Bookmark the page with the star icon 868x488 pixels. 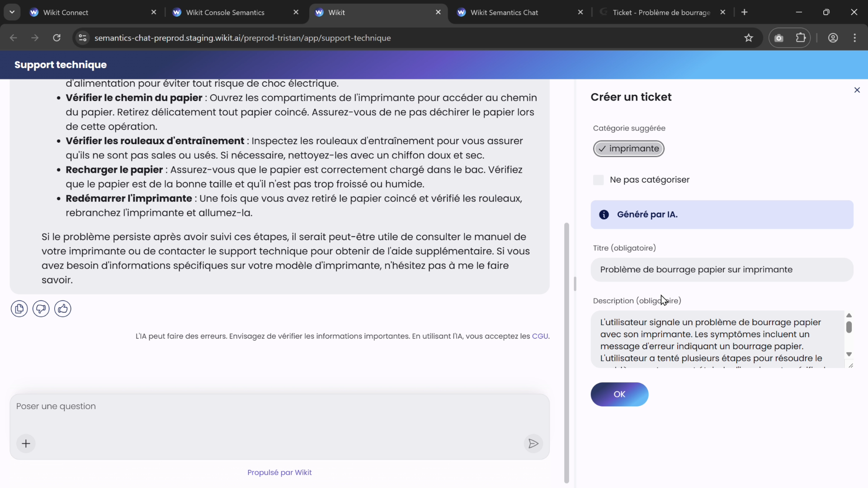pyautogui.click(x=749, y=38)
